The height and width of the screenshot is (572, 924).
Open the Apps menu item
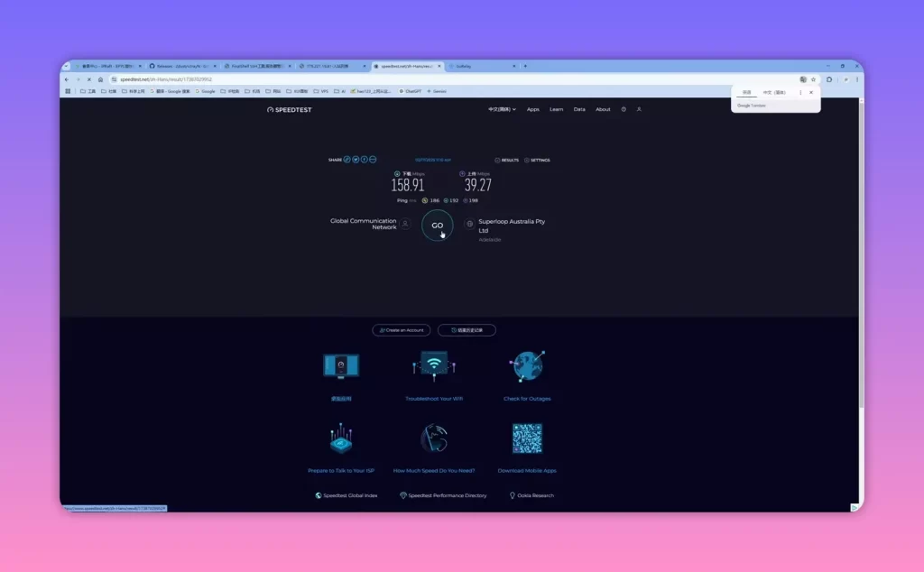(x=532, y=109)
